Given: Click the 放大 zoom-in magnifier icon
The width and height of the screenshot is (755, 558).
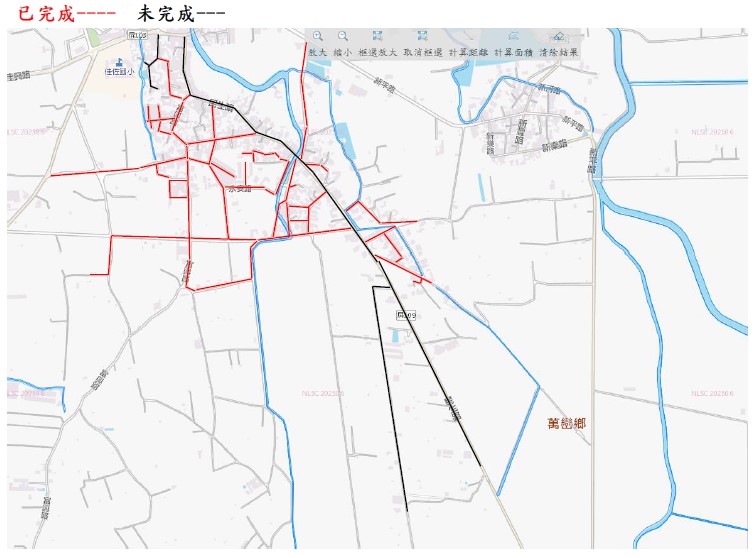Looking at the screenshot, I should (x=317, y=36).
